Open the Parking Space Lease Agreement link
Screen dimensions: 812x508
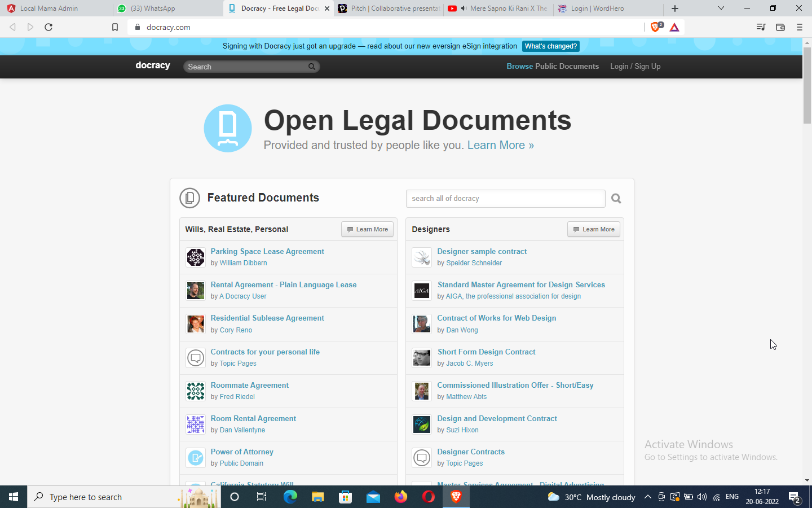coord(267,252)
